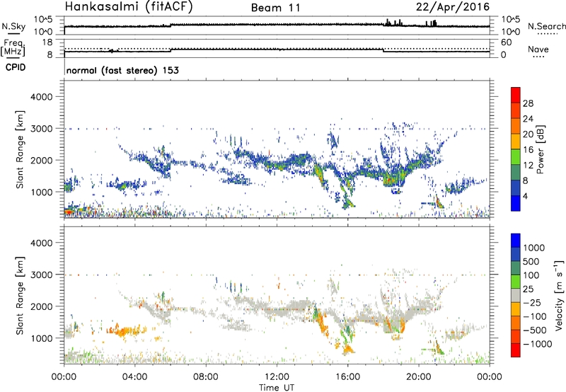Click the '16' label on Power scale
The image size is (566, 392).
click(528, 150)
